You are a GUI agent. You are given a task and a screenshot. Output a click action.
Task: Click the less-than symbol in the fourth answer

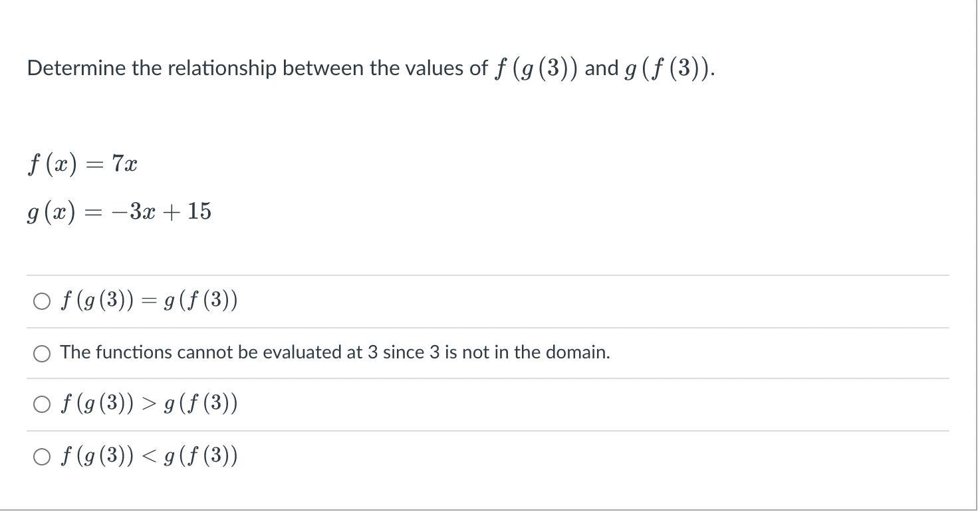[x=149, y=457]
